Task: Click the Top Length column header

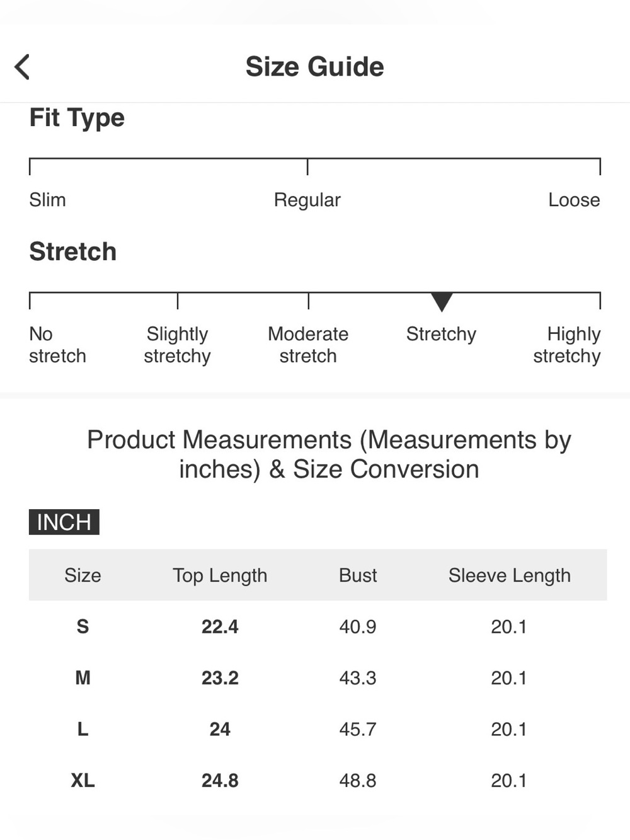Action: 220,575
